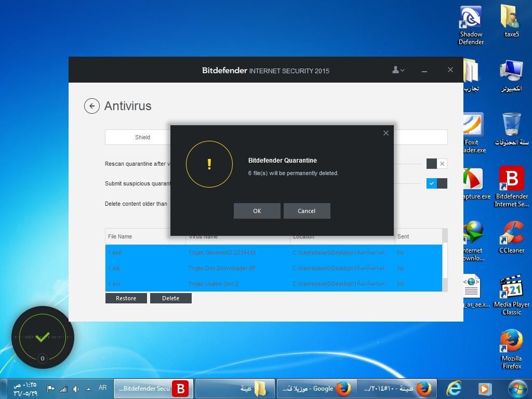Launch Media Player Classic shortcut
Screen dimensions: 532x399
tap(511, 295)
